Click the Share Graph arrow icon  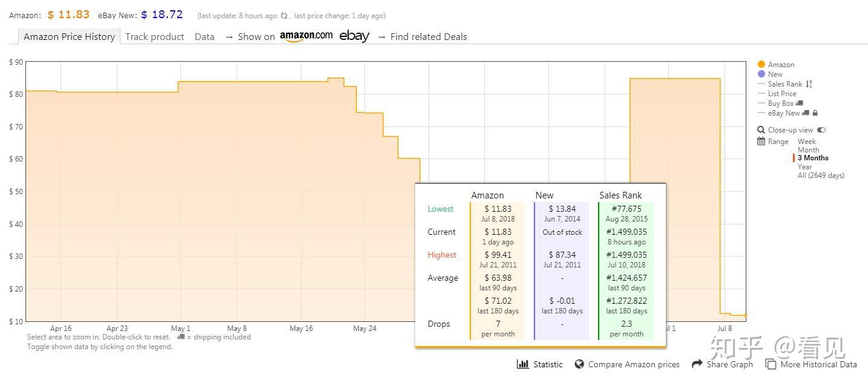(x=697, y=364)
